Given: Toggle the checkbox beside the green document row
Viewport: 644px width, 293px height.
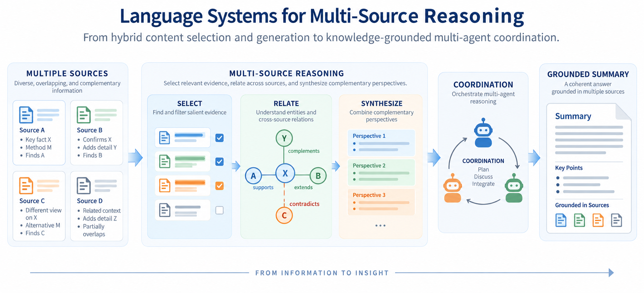Looking at the screenshot, I should 220,162.
